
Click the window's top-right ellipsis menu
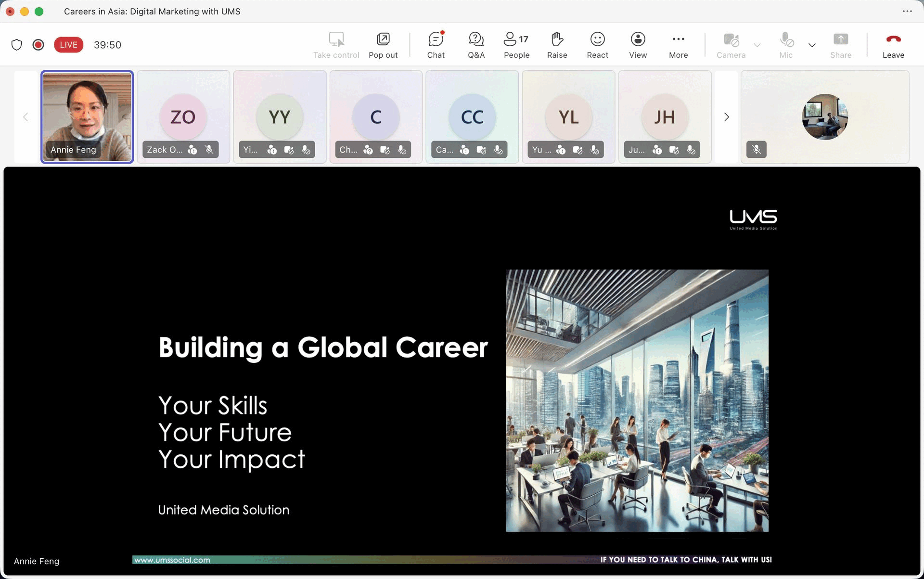click(x=907, y=11)
